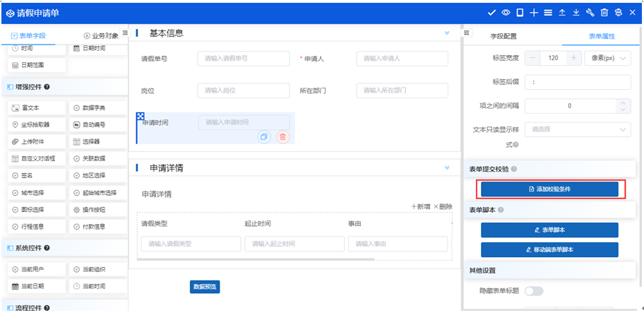Click the 表单脚本 button
The width and height of the screenshot is (644, 320).
point(549,230)
